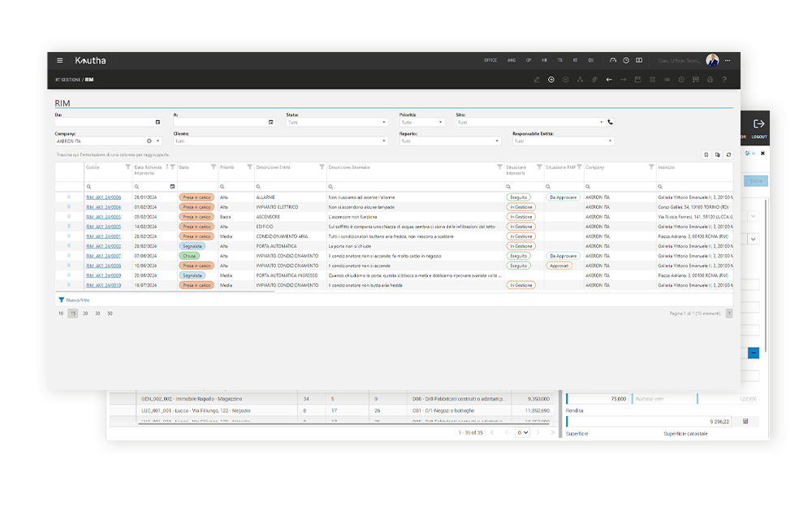The height and width of the screenshot is (520, 812).
Task: Set page size to 50 rows
Action: 110,313
